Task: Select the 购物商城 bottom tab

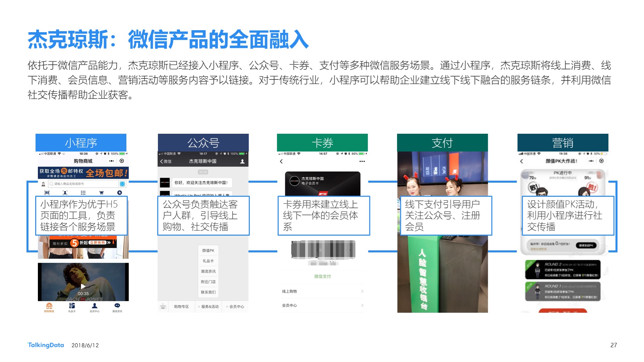Action: 49,307
